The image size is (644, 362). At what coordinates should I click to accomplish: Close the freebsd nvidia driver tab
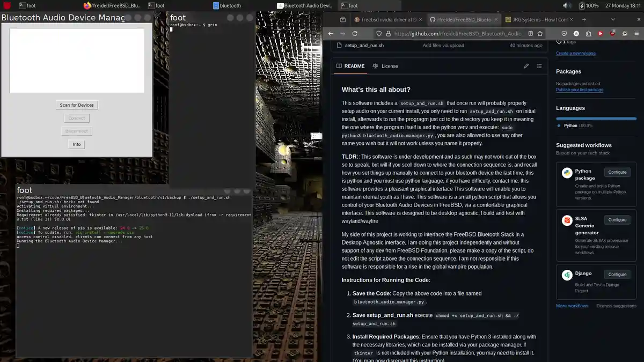tap(420, 19)
